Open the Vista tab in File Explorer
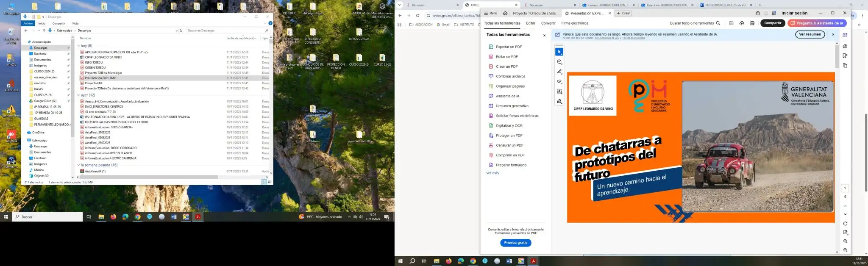This screenshot has height=266, width=868. click(x=75, y=23)
